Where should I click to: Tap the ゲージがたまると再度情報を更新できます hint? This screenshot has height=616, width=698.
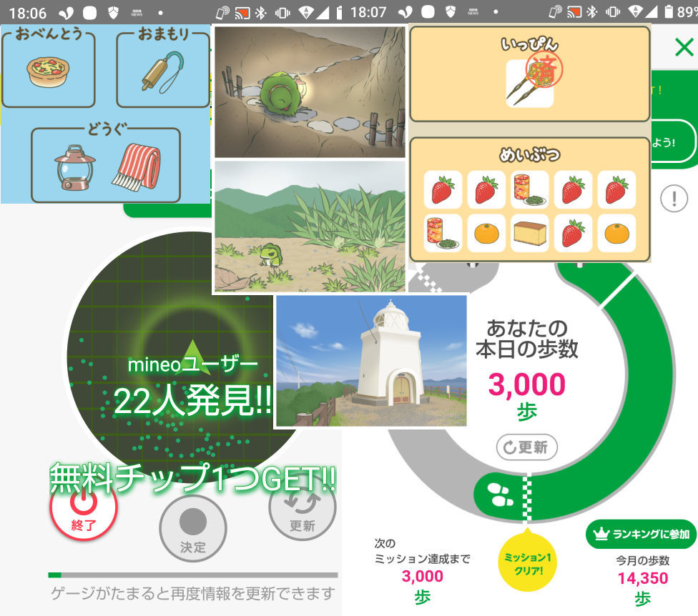193,593
